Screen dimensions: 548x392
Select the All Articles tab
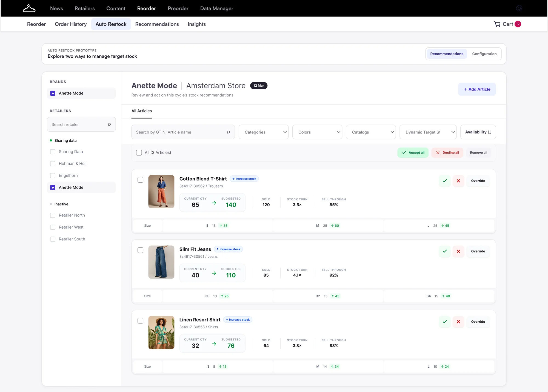[x=142, y=111]
